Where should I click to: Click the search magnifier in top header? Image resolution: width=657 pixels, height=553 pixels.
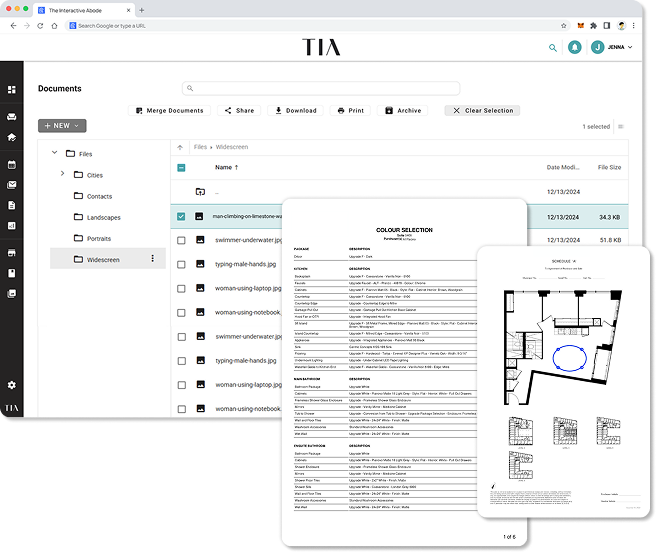click(553, 47)
